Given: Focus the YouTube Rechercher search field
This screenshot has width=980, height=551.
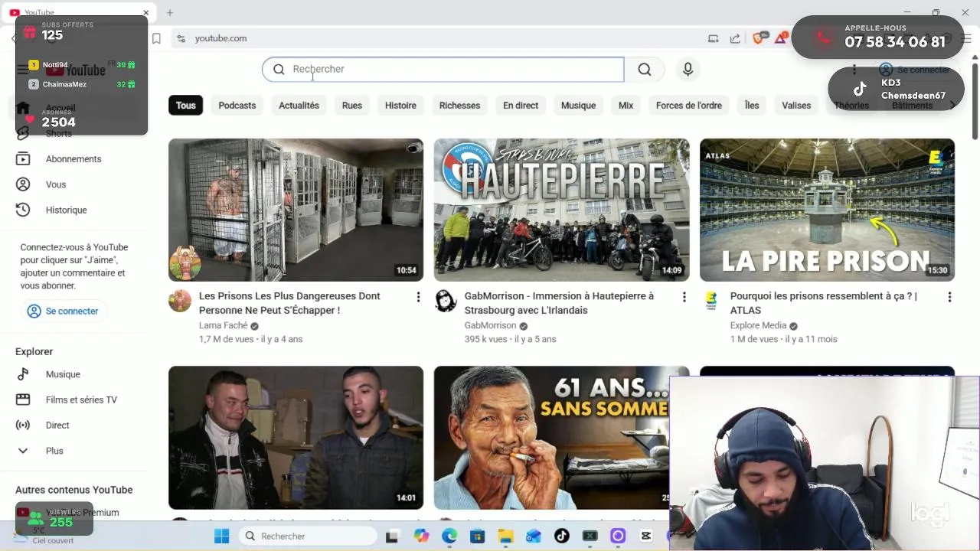Looking at the screenshot, I should pyautogui.click(x=443, y=70).
